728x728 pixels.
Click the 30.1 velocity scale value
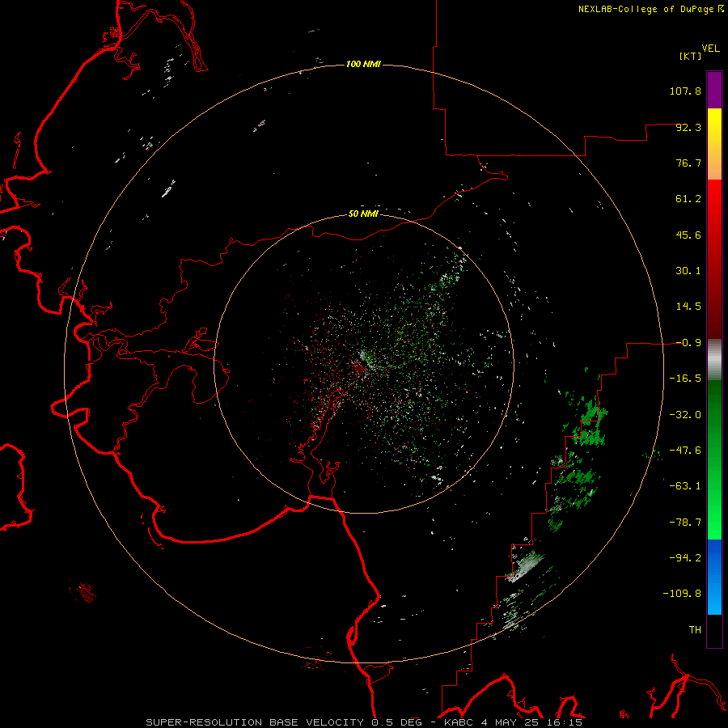(688, 271)
